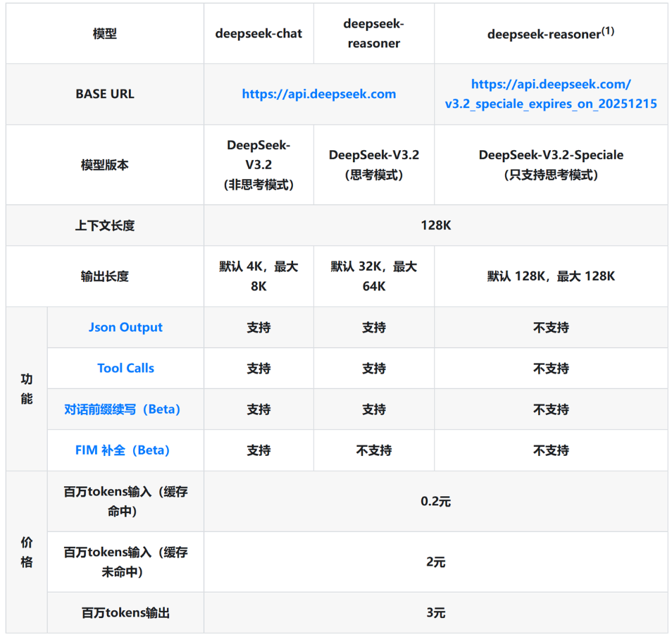Click 不支持 for FIM 补全 under deepseek-reasoner
Screen dimensions: 672x637
pos(374,450)
